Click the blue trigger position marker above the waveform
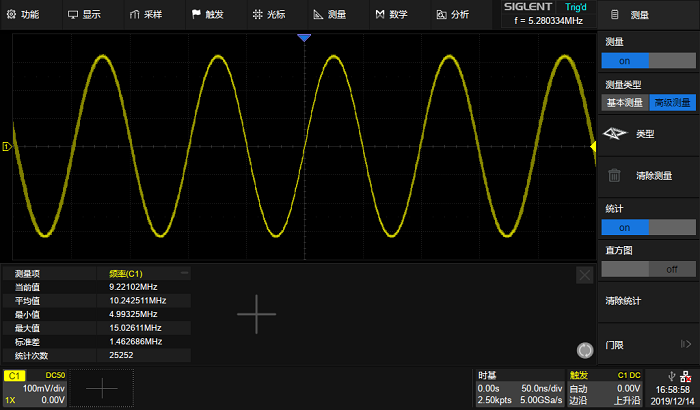700x410 pixels. (304, 38)
